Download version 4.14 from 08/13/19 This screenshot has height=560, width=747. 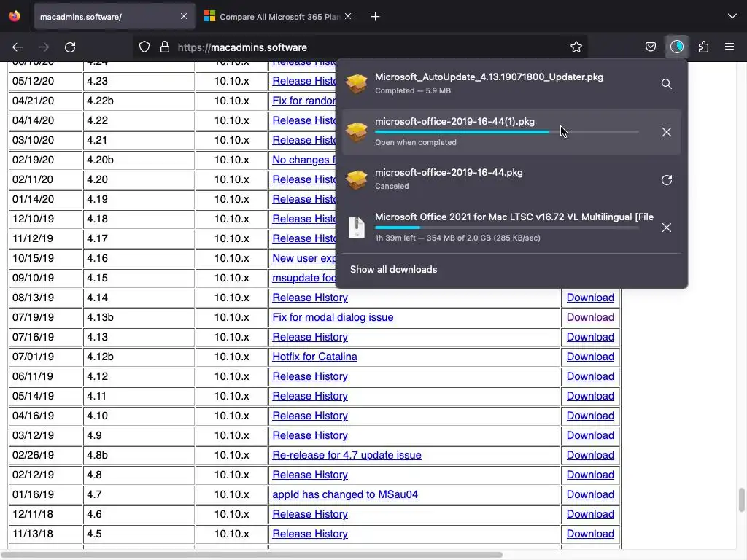pyautogui.click(x=590, y=297)
